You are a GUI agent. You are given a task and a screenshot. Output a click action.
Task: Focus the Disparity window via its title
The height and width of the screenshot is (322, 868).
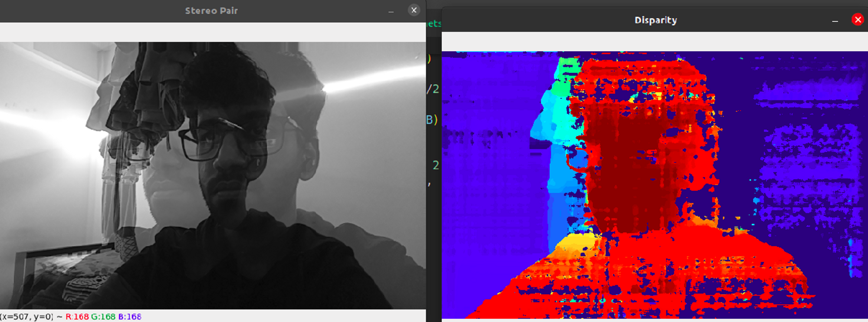coord(655,20)
